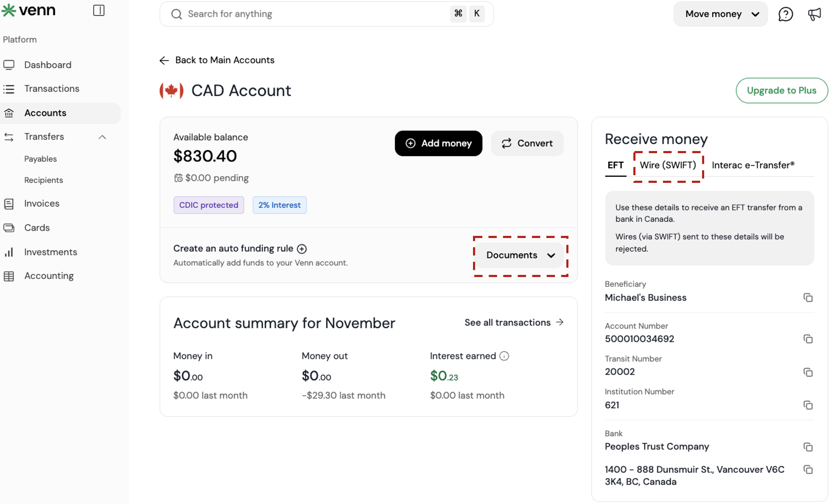The height and width of the screenshot is (504, 834).
Task: Switch to the Wire (SWIFT) tab
Action: pyautogui.click(x=668, y=165)
